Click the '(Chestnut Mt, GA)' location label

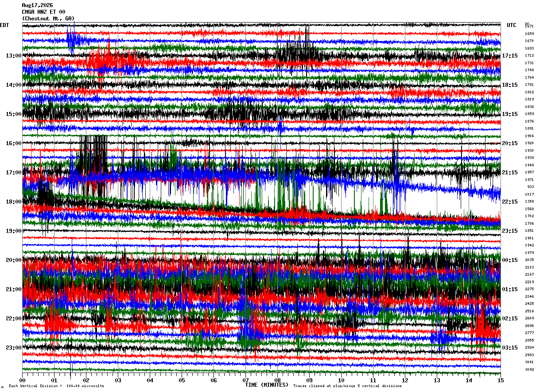(48, 19)
